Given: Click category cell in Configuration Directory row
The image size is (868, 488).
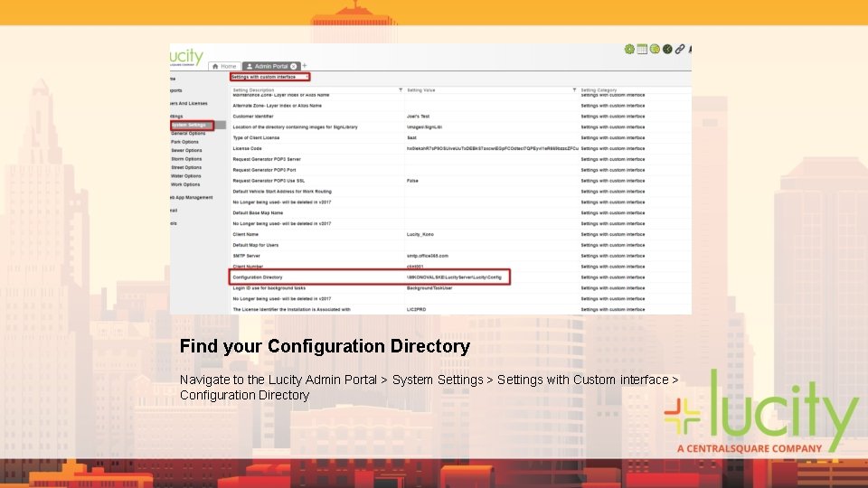Looking at the screenshot, I should pyautogui.click(x=613, y=277).
